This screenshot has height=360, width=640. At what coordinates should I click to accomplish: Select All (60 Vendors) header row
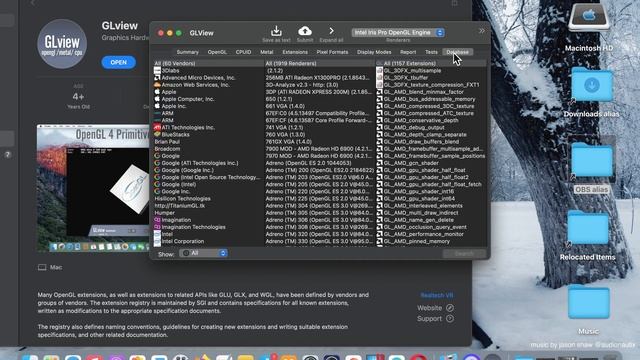(208, 63)
